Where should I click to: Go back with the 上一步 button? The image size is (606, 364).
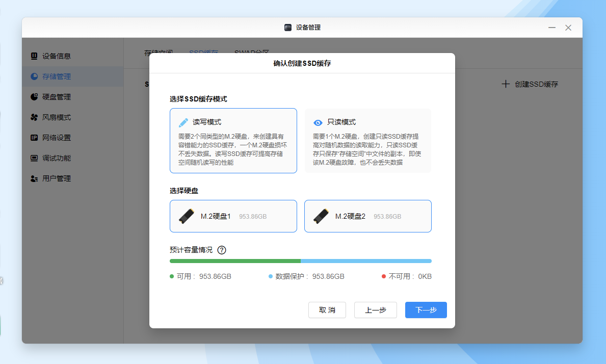click(x=376, y=310)
